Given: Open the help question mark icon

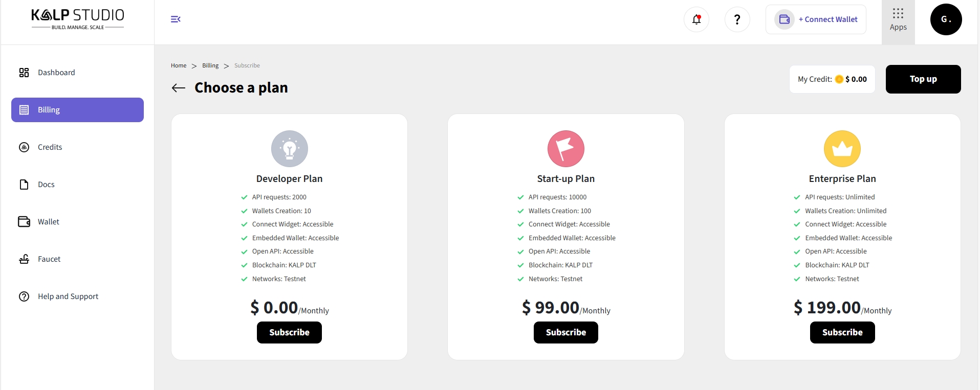Looking at the screenshot, I should [x=737, y=19].
